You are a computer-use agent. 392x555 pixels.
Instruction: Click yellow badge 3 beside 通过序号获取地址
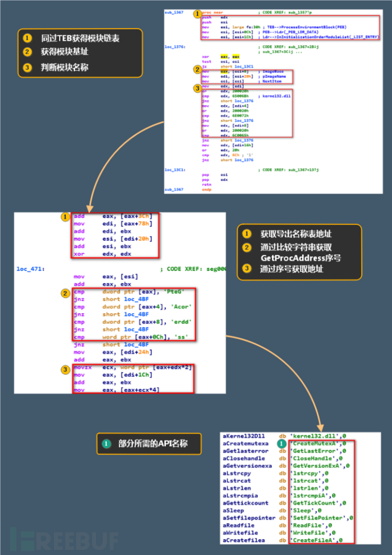coord(247,270)
